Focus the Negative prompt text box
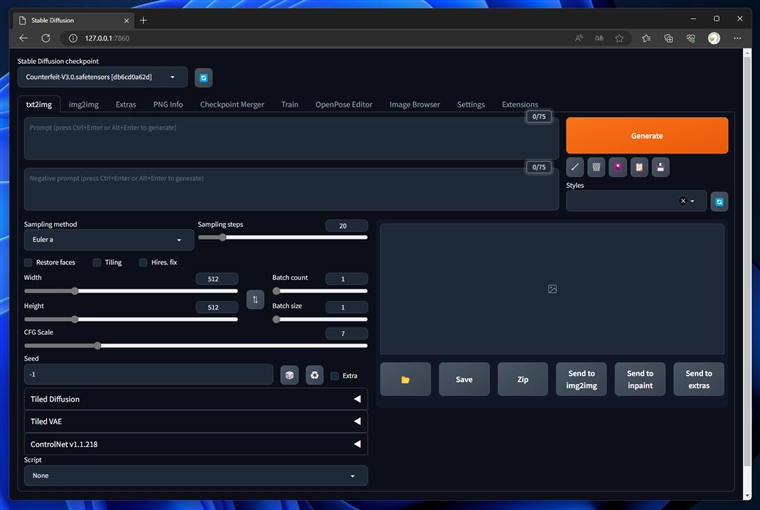The image size is (760, 510). coord(291,189)
